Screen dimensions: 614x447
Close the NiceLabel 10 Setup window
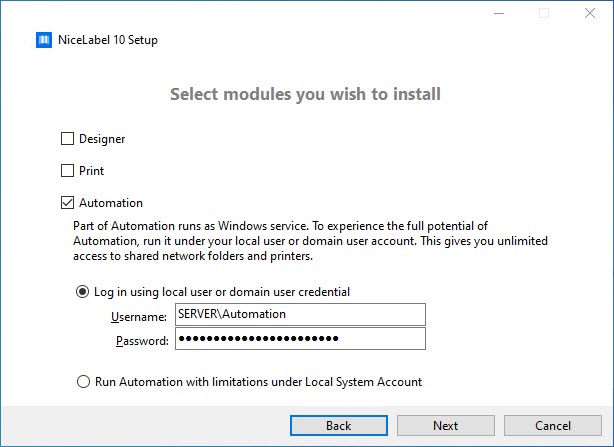pyautogui.click(x=590, y=14)
